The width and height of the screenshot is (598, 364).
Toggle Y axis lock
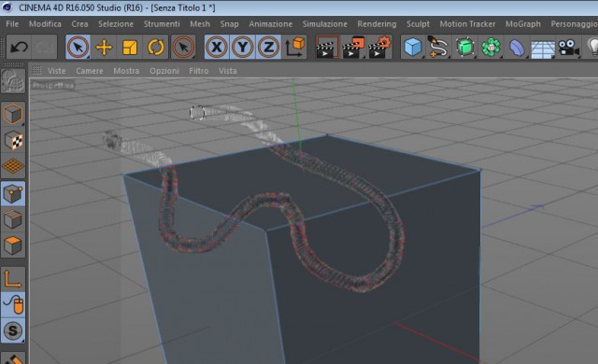(x=243, y=48)
